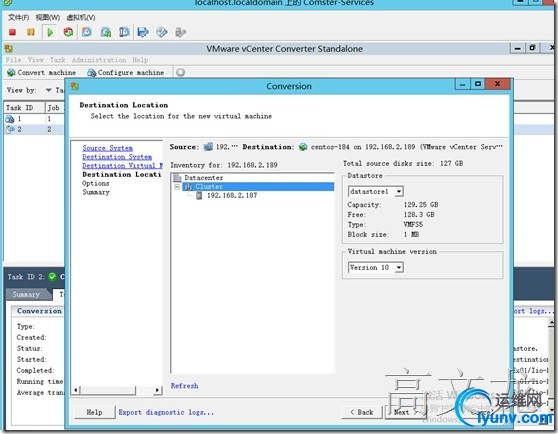
Task: Click the Configure machine toolbar button
Action: [126, 73]
